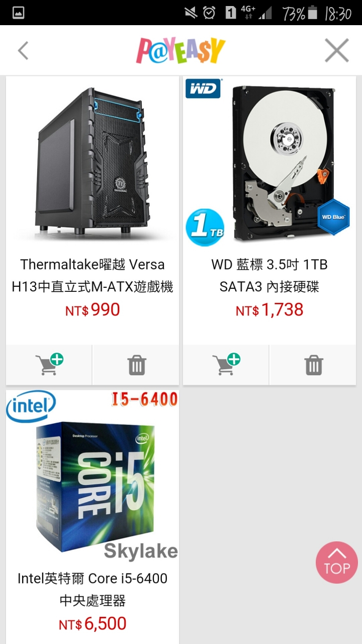
Task: Close the page with the X icon
Action: pos(337,50)
